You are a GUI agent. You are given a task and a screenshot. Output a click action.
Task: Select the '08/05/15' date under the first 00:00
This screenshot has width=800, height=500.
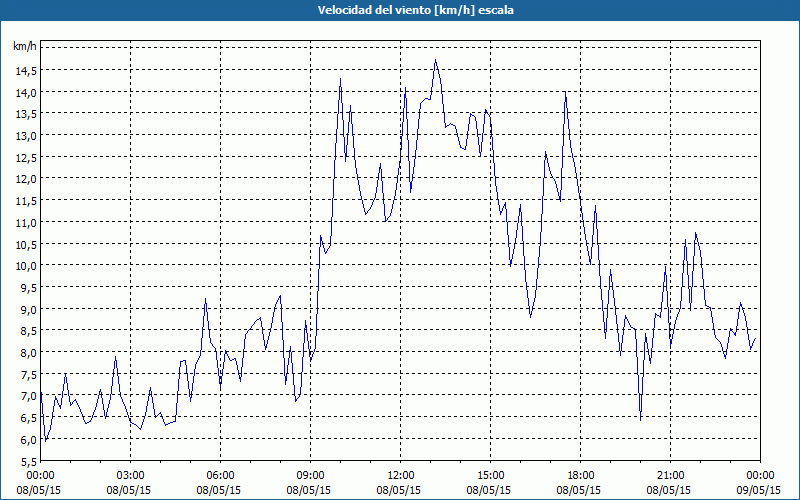pos(39,490)
